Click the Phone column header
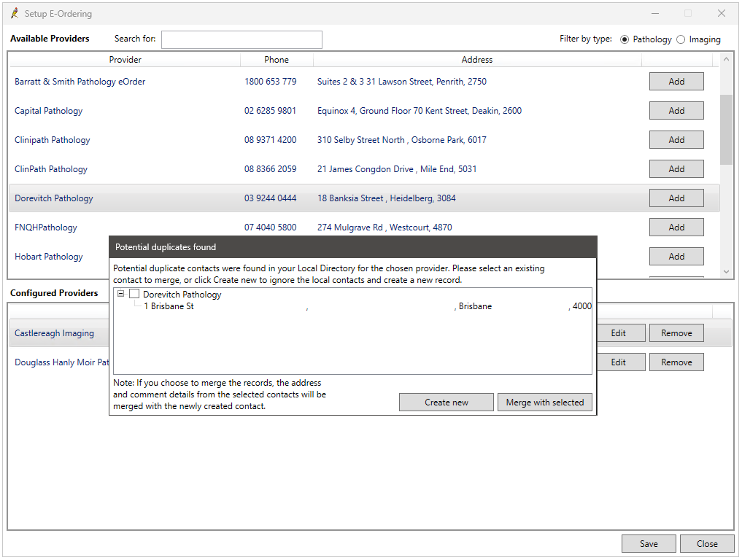The height and width of the screenshot is (560, 742). click(277, 60)
